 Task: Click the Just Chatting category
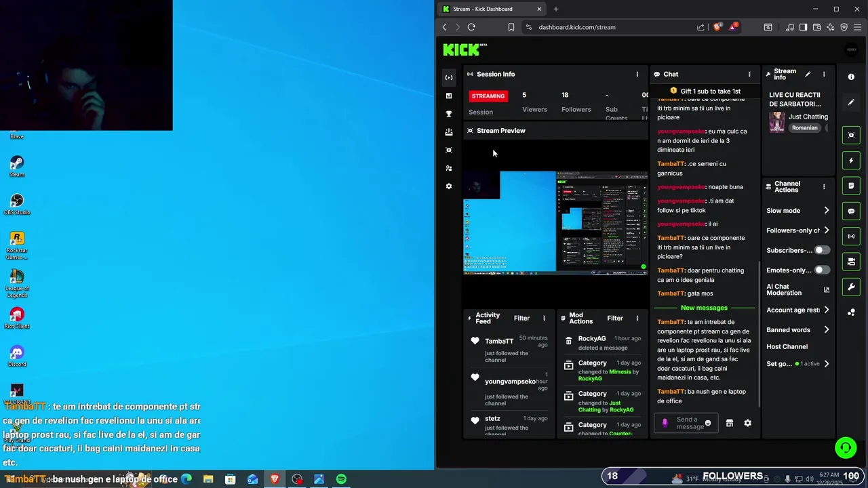tap(808, 117)
